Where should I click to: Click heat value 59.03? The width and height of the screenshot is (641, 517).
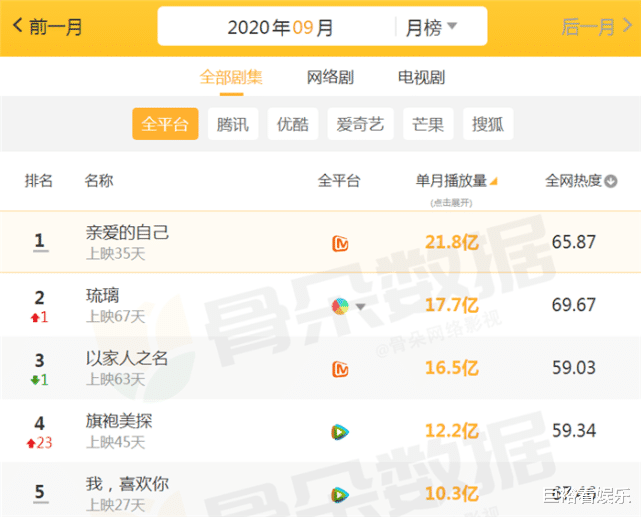click(574, 368)
